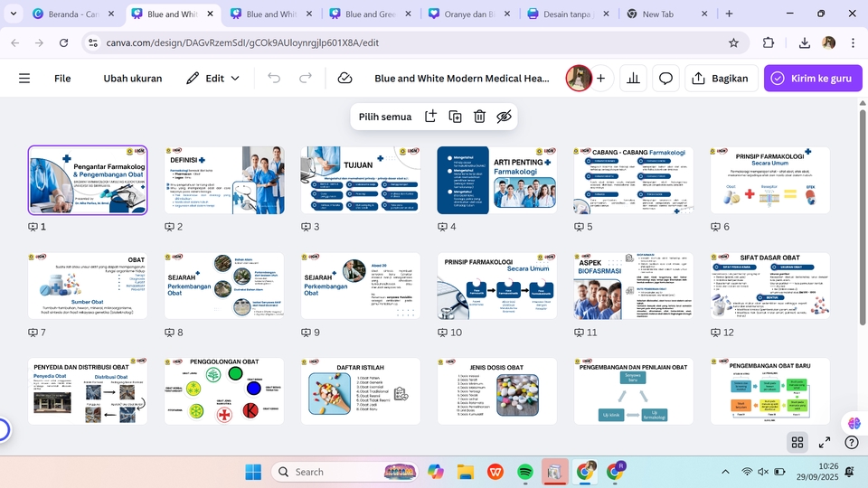Open WPS Office from taskbar

[495, 472]
